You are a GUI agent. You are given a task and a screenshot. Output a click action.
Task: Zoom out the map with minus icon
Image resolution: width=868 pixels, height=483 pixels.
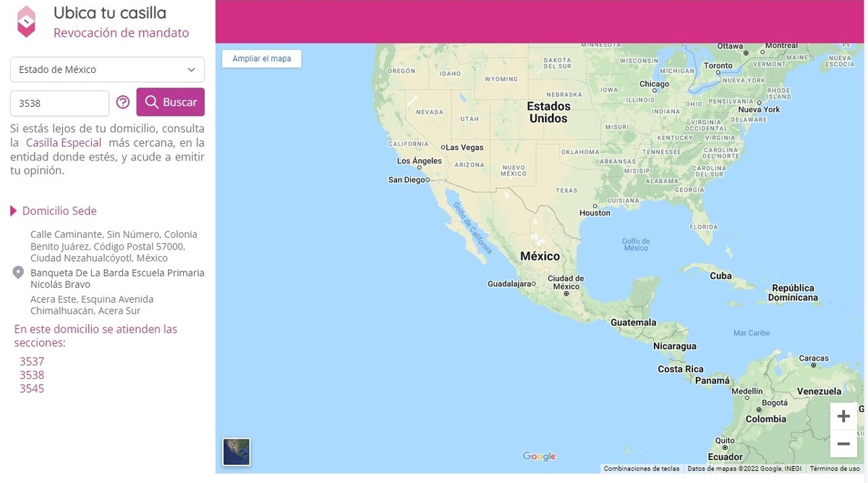pos(843,443)
